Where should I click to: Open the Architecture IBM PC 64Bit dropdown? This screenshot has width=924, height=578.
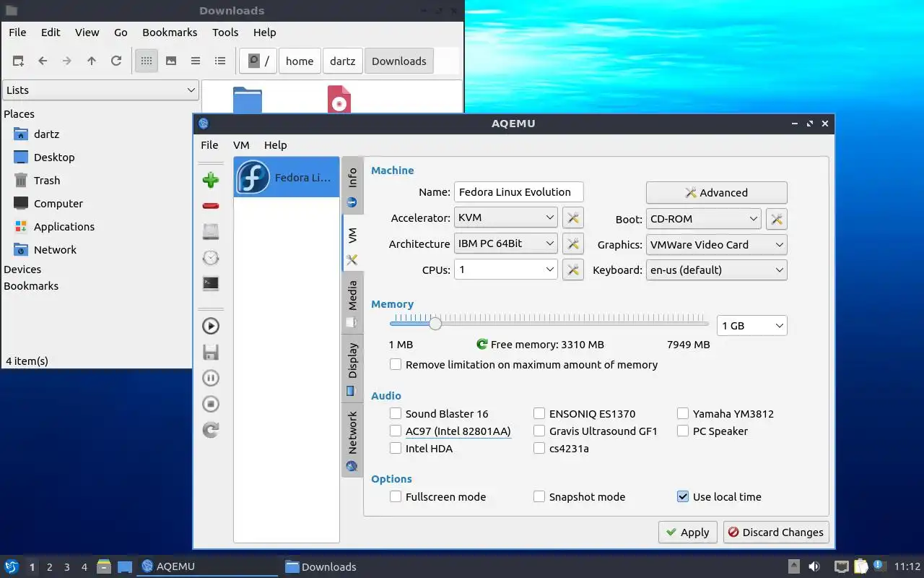[506, 243]
